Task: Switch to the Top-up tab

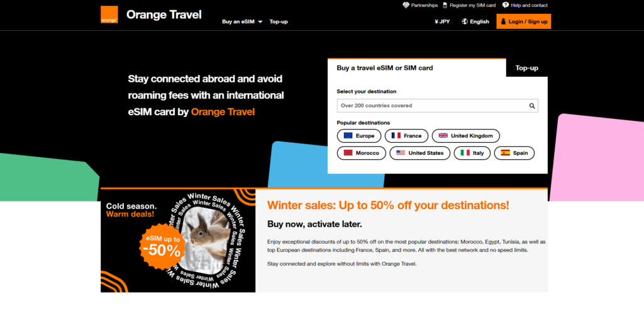Action: (527, 68)
